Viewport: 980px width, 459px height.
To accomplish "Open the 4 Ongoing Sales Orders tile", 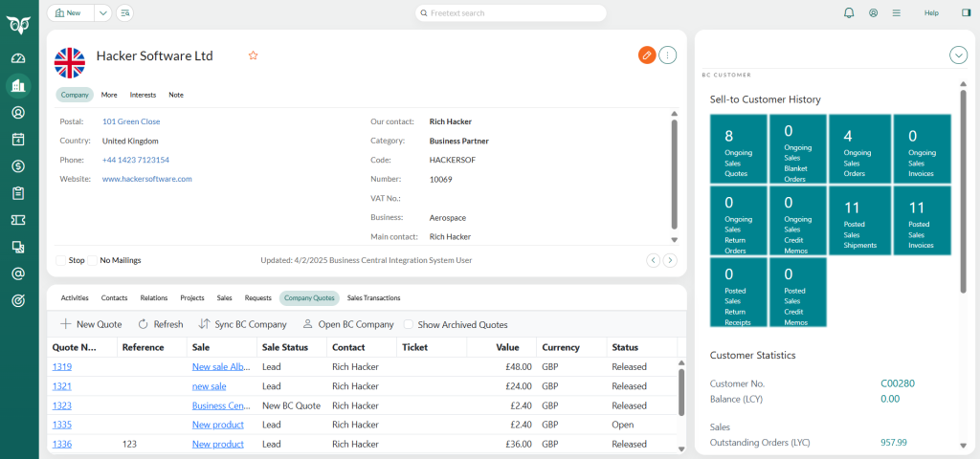I will (x=859, y=148).
